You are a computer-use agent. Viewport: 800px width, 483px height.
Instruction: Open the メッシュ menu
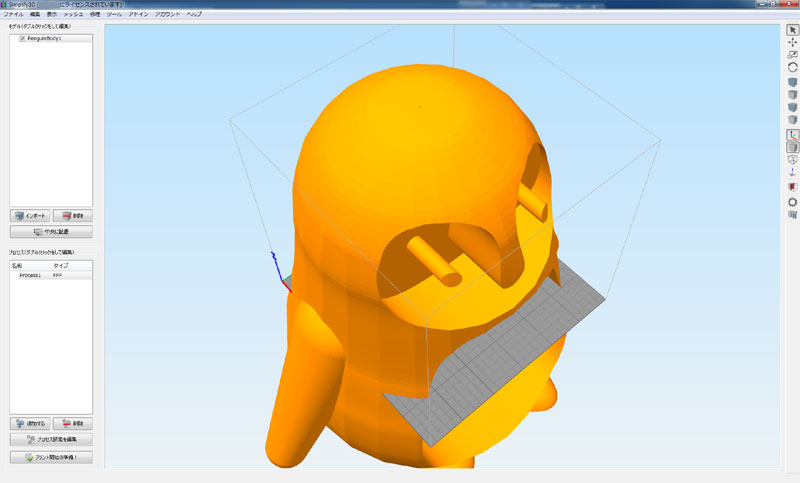click(x=73, y=15)
